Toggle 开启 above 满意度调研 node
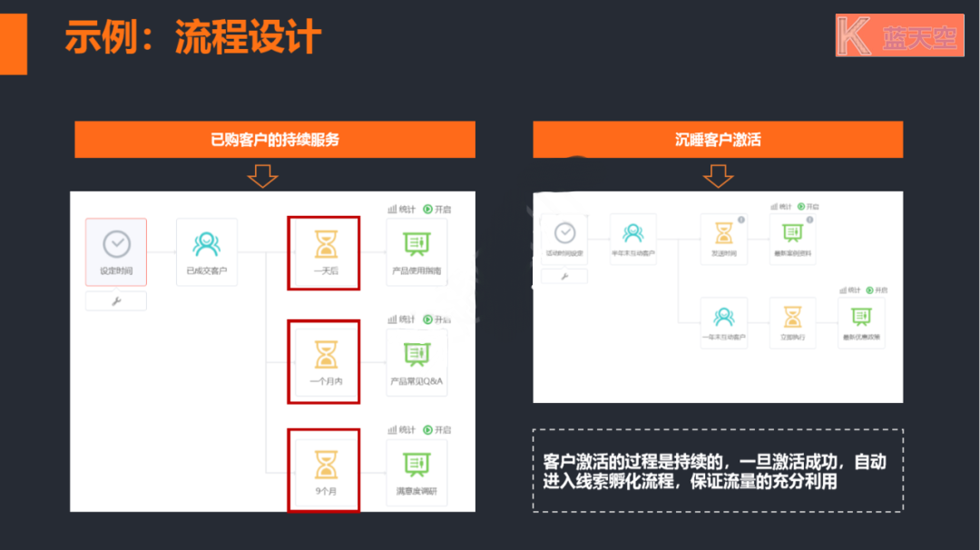 point(436,429)
